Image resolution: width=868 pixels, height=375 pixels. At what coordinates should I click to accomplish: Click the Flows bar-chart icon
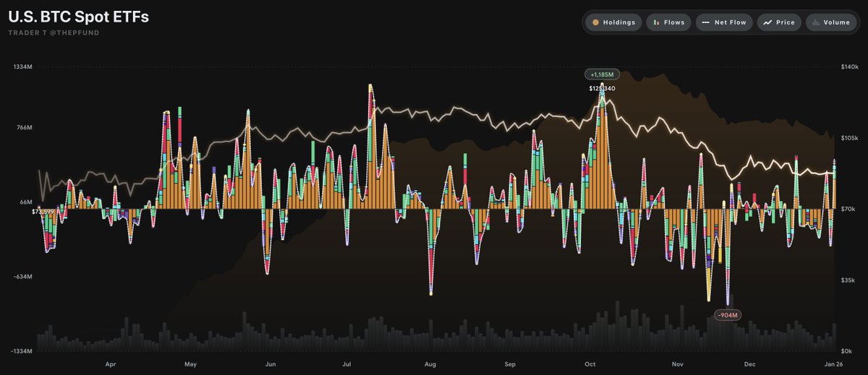coord(656,22)
